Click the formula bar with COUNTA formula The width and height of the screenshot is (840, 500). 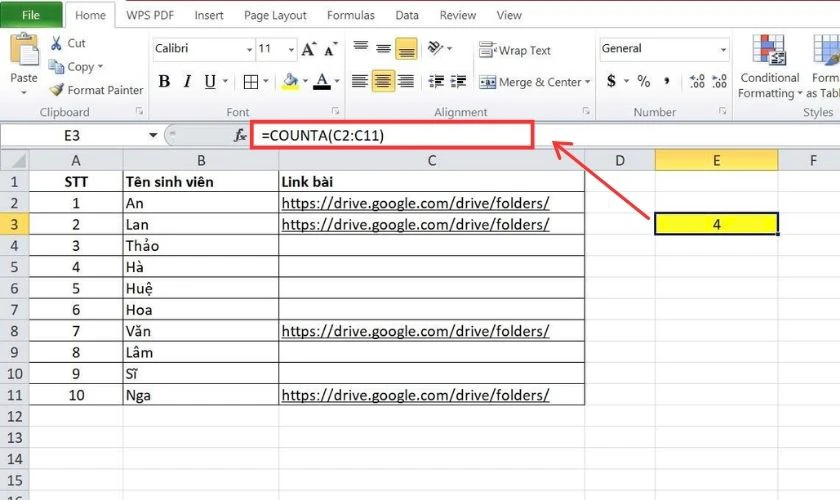click(392, 135)
